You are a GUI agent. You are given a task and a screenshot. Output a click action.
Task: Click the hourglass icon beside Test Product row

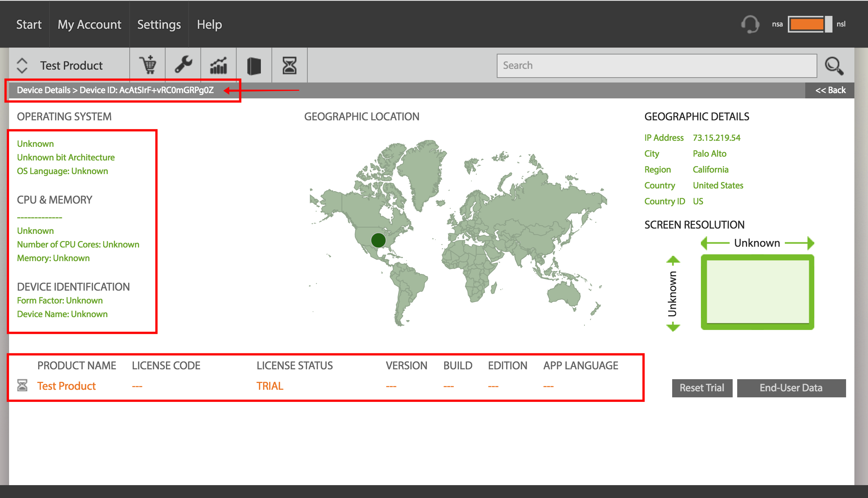pos(22,385)
